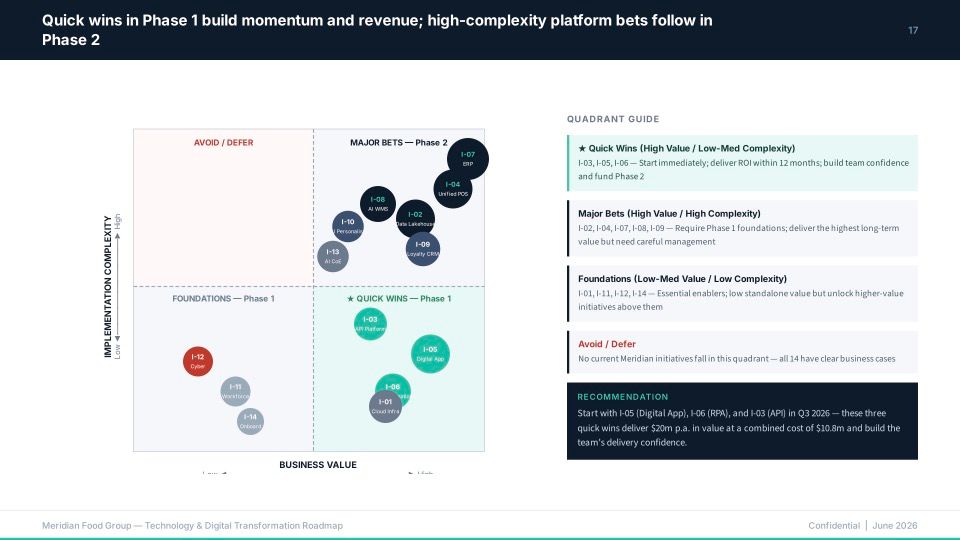Select the AVOID / DEFER quadrant label
Screen dimensions: 960x540
[223, 143]
